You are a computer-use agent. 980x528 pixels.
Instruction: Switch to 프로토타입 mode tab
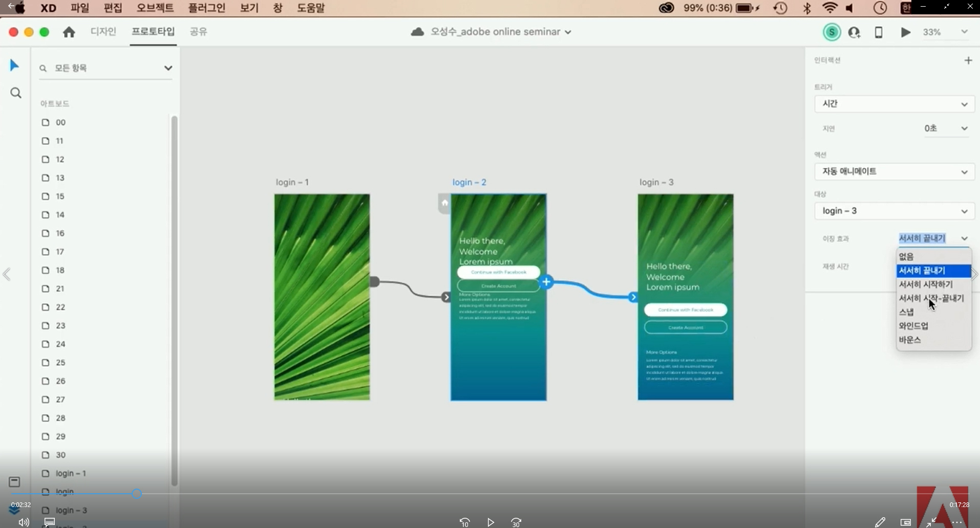coord(153,32)
